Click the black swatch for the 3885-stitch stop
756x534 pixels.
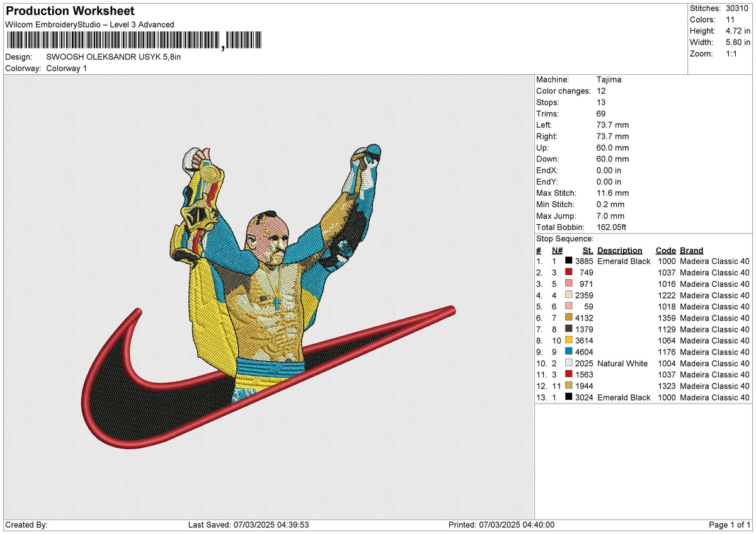tap(568, 261)
